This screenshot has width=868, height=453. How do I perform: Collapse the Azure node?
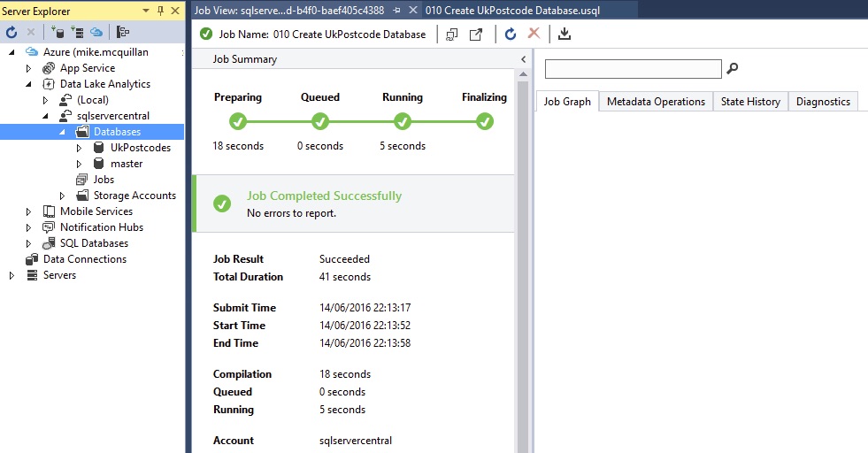(x=12, y=52)
